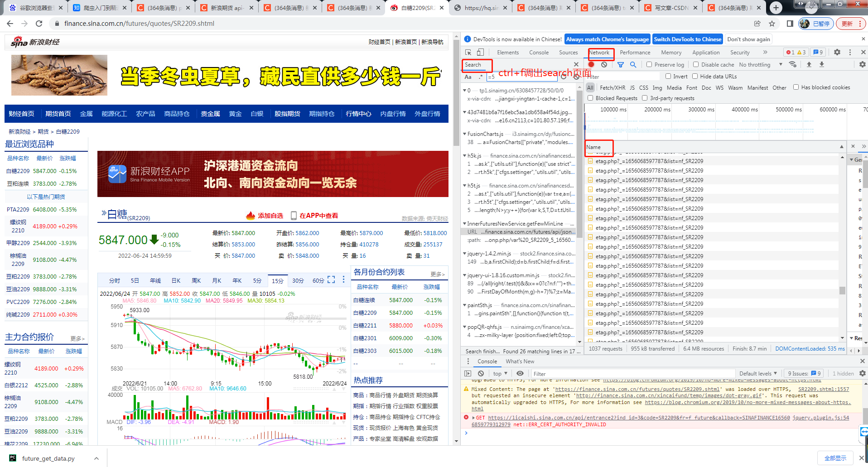Screen dimensions: 868x467
Task: Toggle the Img request type filter
Action: click(x=657, y=88)
